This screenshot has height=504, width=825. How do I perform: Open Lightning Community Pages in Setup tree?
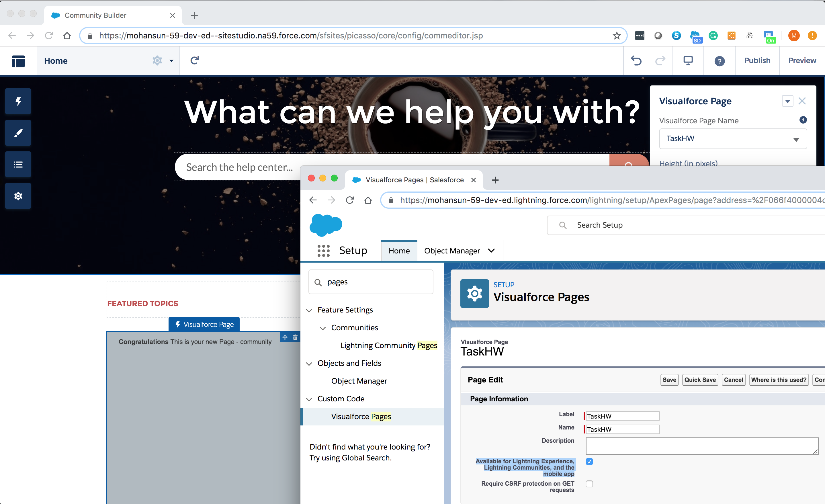pos(389,345)
